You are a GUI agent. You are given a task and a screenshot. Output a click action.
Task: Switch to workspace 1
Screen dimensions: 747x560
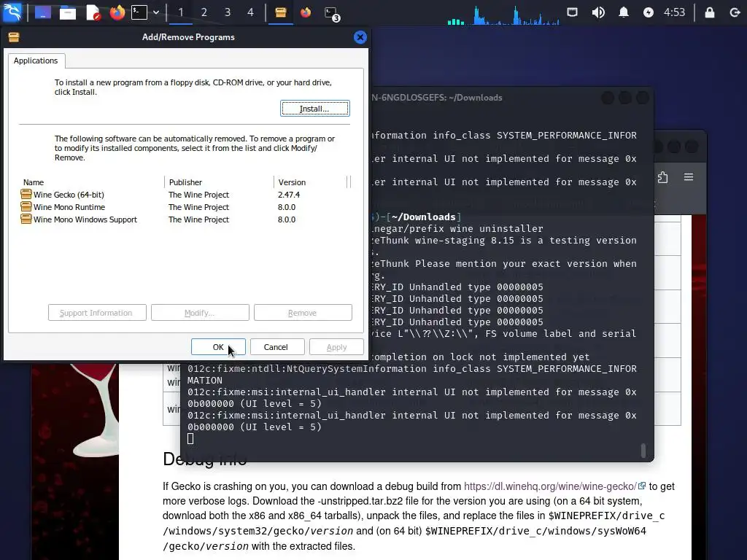(x=181, y=12)
